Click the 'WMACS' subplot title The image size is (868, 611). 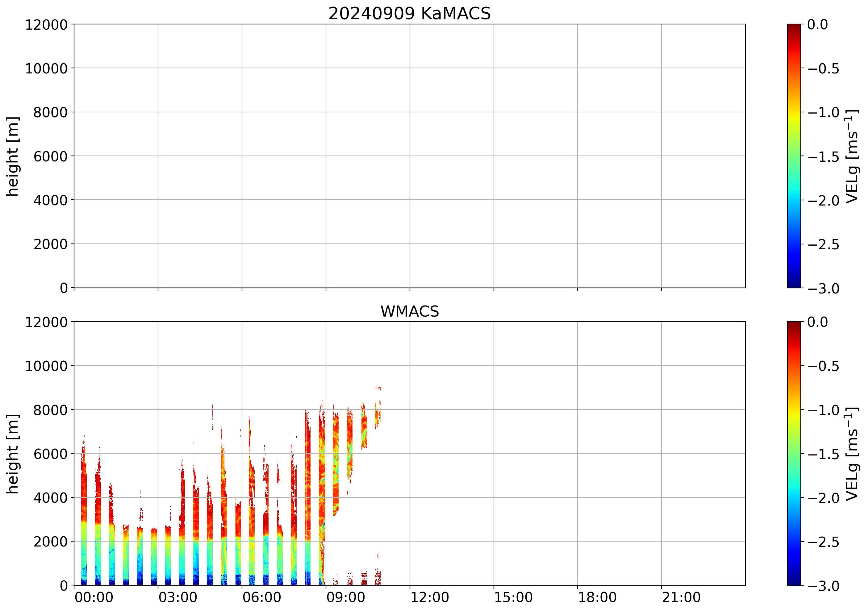(x=409, y=311)
